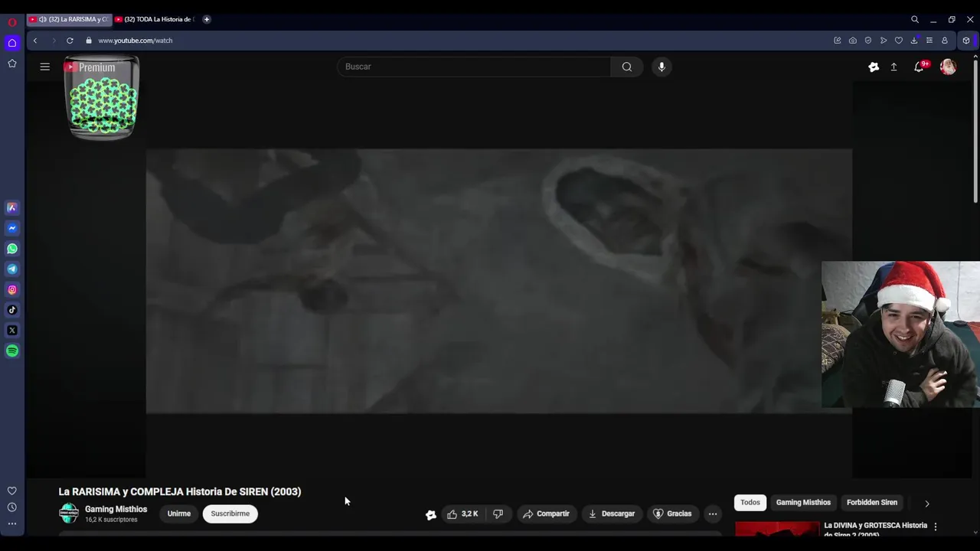Share the video with Compartir
Image resolution: width=980 pixels, height=551 pixels.
(x=546, y=514)
